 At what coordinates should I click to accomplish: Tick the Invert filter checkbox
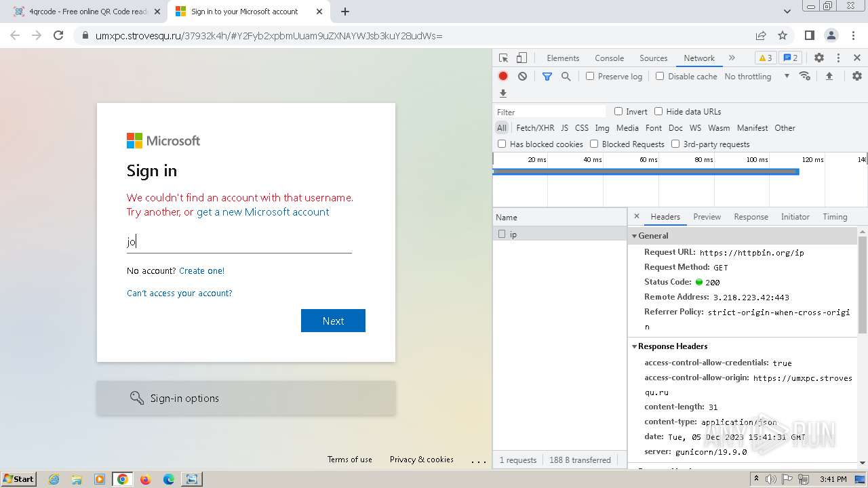click(x=618, y=111)
